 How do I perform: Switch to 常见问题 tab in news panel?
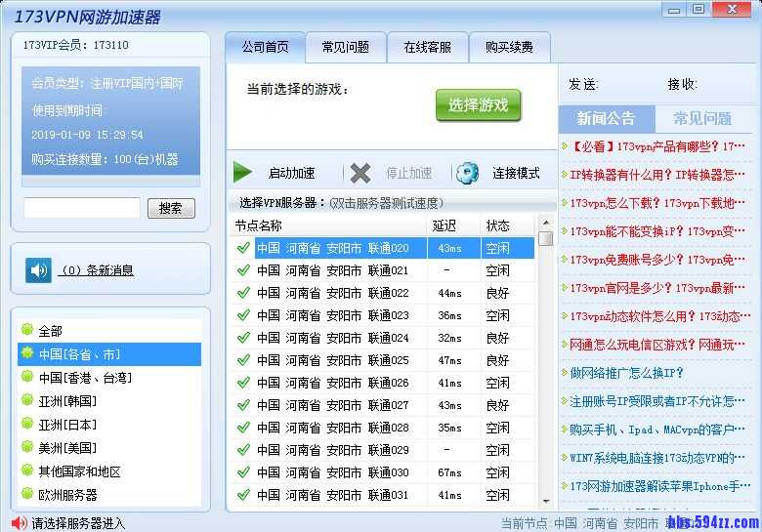(x=701, y=119)
